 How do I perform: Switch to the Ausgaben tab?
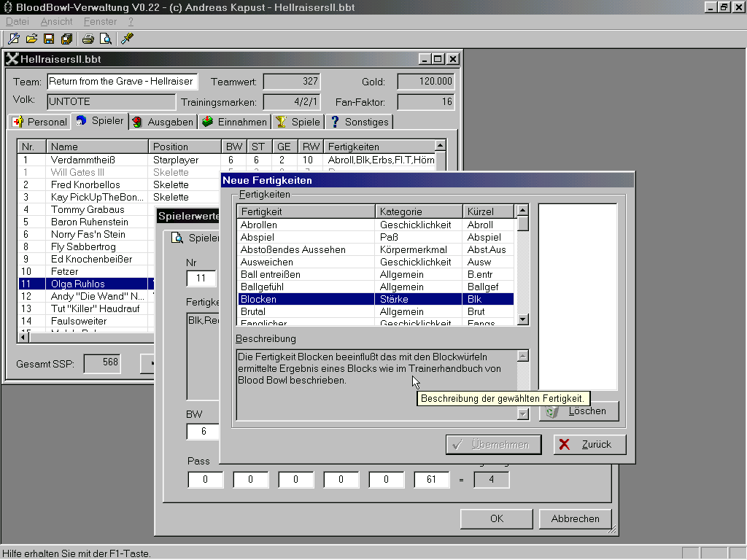[x=163, y=122]
